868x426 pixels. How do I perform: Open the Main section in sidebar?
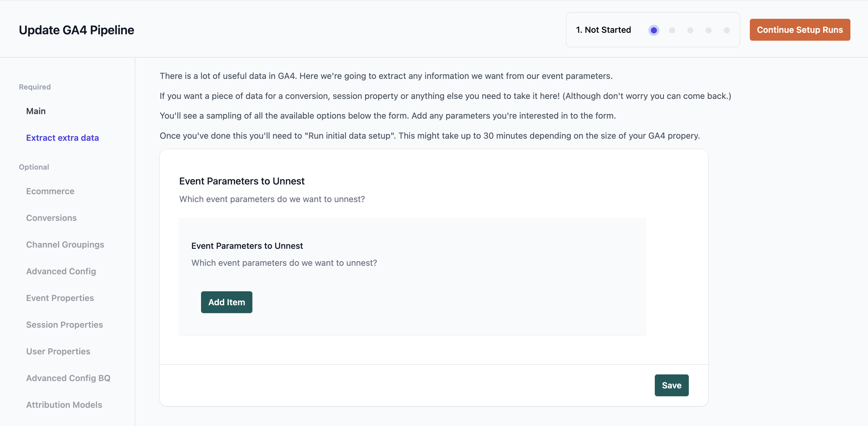click(36, 111)
